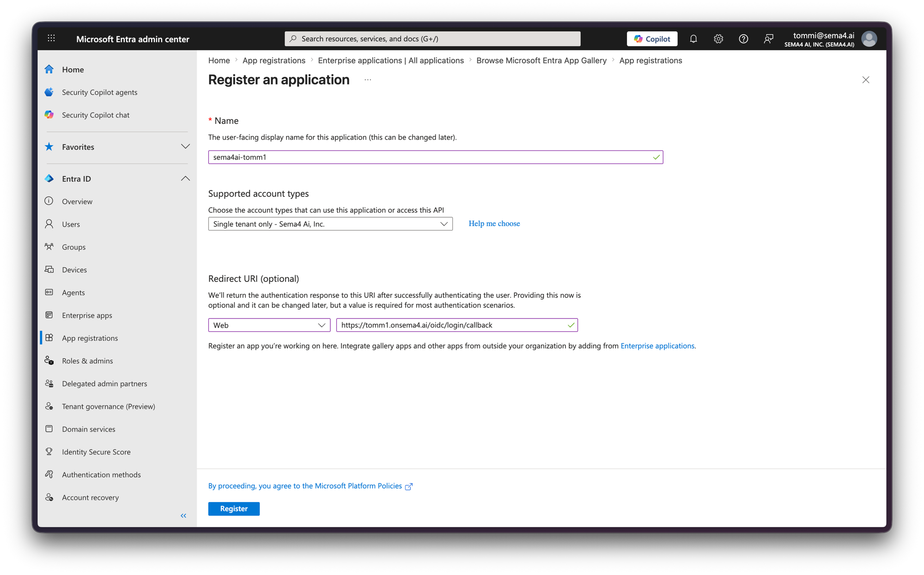Open the Enterprise applications link
The image size is (924, 575).
[657, 346]
